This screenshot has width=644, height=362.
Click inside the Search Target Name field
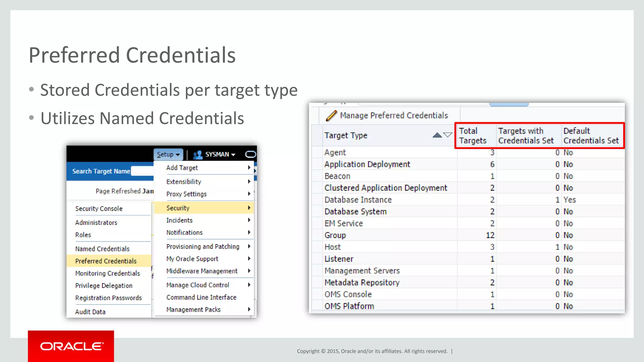pos(142,171)
